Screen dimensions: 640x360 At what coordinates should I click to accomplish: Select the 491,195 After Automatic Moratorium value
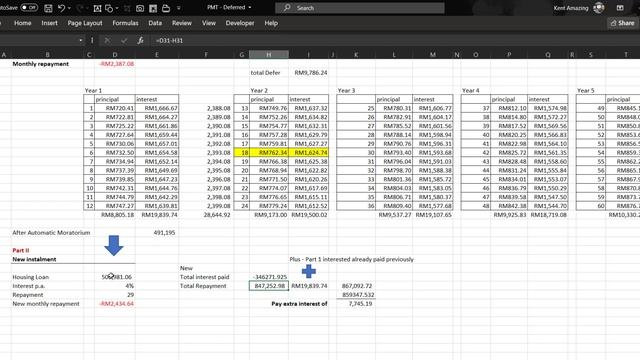[157, 233]
